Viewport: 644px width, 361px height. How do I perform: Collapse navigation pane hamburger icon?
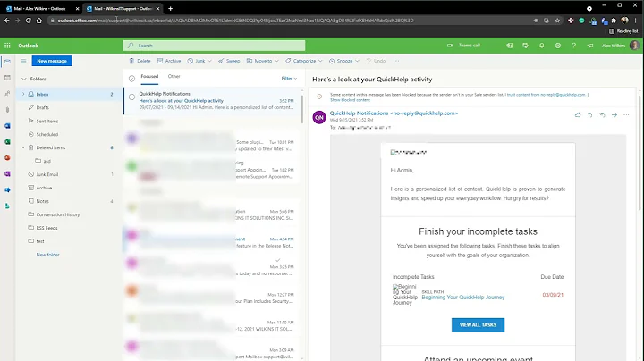click(x=23, y=61)
